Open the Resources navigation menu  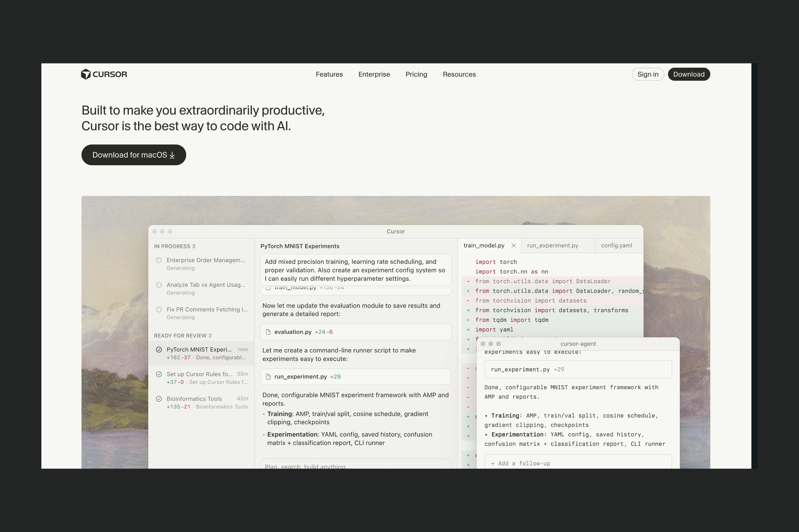(459, 74)
